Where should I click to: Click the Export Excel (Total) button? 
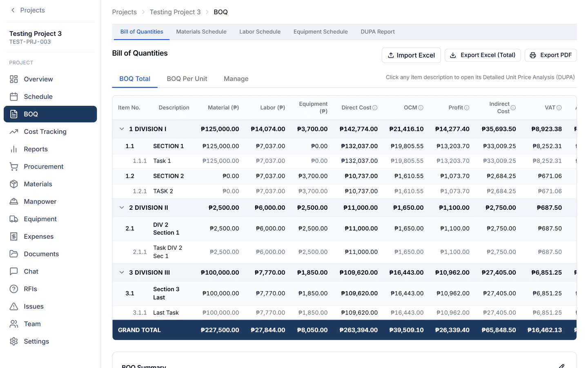(x=483, y=55)
